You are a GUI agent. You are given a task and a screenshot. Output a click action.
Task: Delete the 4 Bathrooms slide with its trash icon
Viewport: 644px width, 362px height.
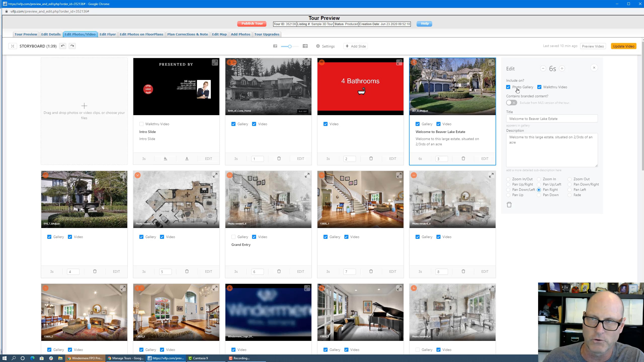[371, 159]
